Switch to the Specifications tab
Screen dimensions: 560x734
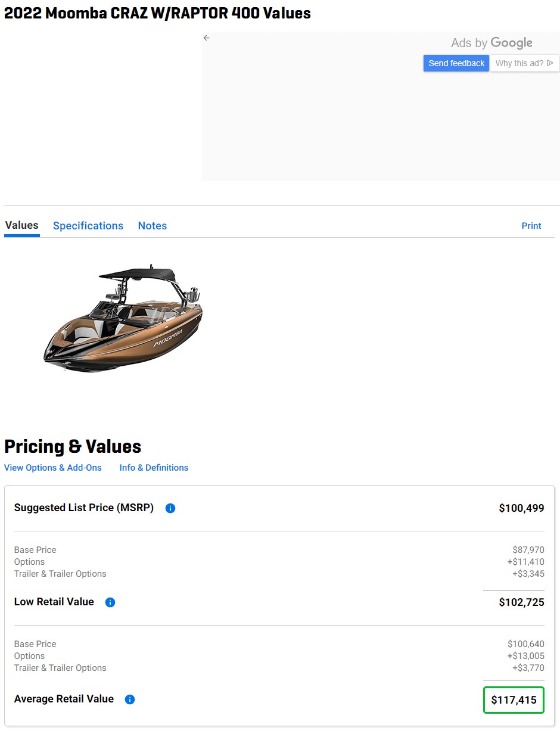[88, 226]
